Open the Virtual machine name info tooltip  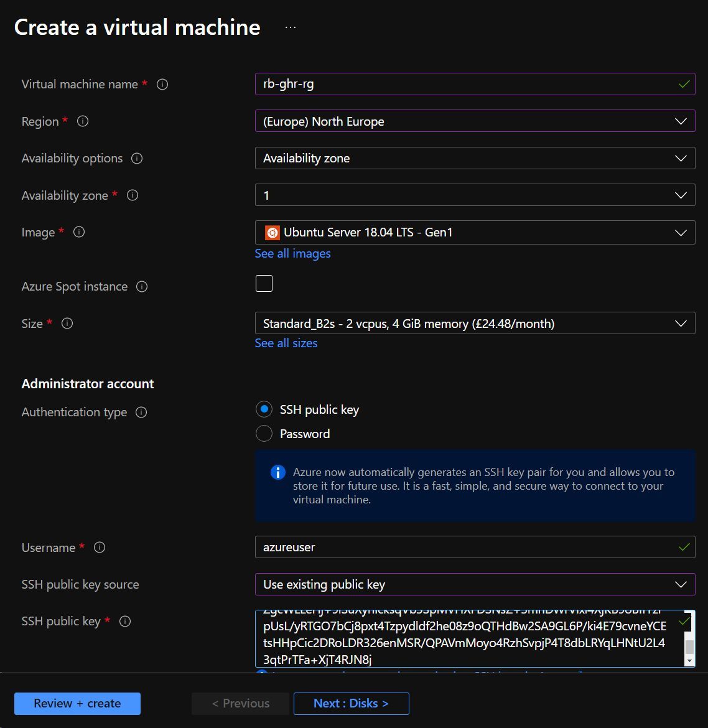[162, 84]
